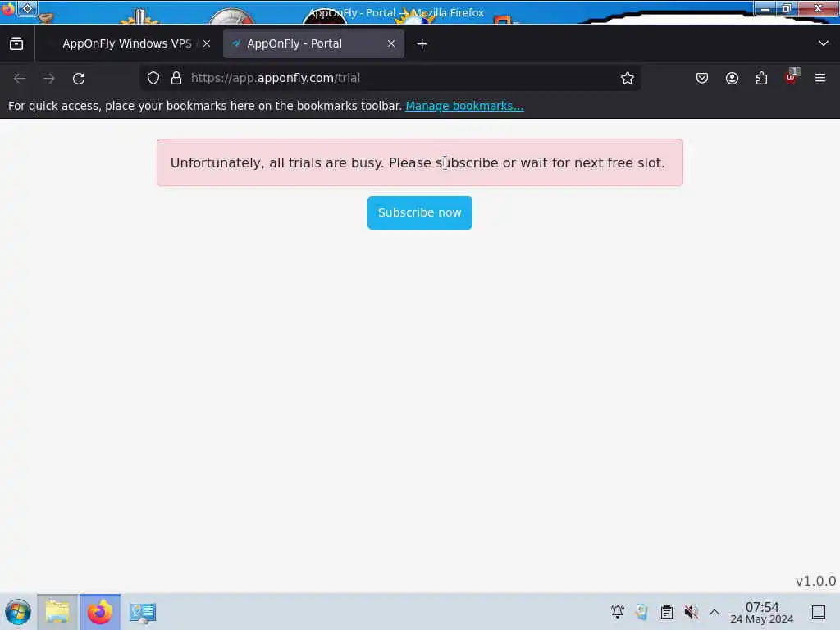Screen dimensions: 840x630
Task: Select the AppOnFly - Portal tab
Action: coord(313,44)
